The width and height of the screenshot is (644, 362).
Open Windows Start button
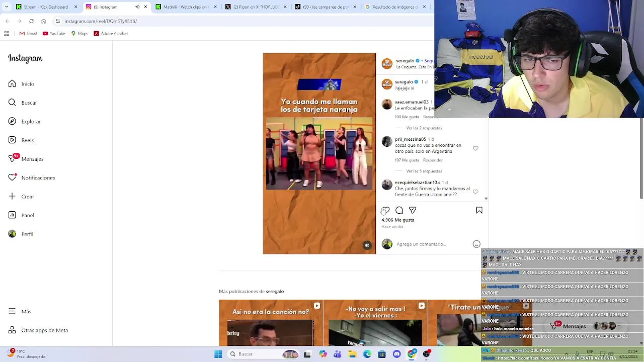[218, 354]
